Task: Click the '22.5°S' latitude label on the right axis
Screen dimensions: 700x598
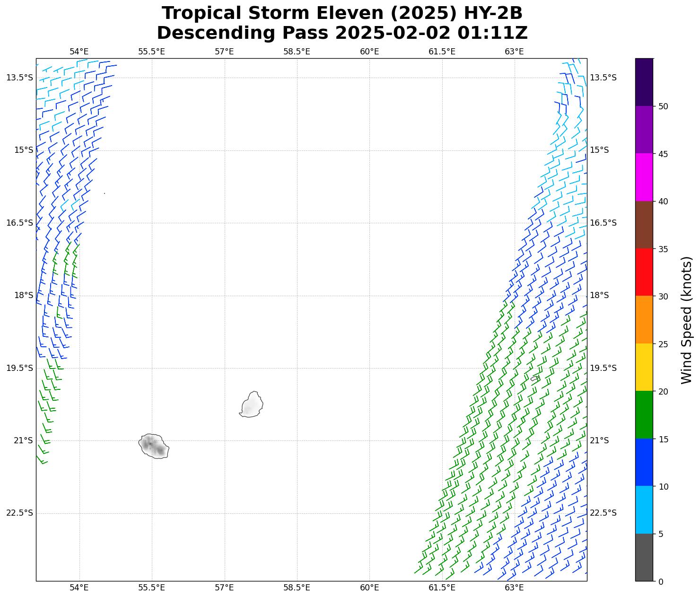Action: (603, 513)
